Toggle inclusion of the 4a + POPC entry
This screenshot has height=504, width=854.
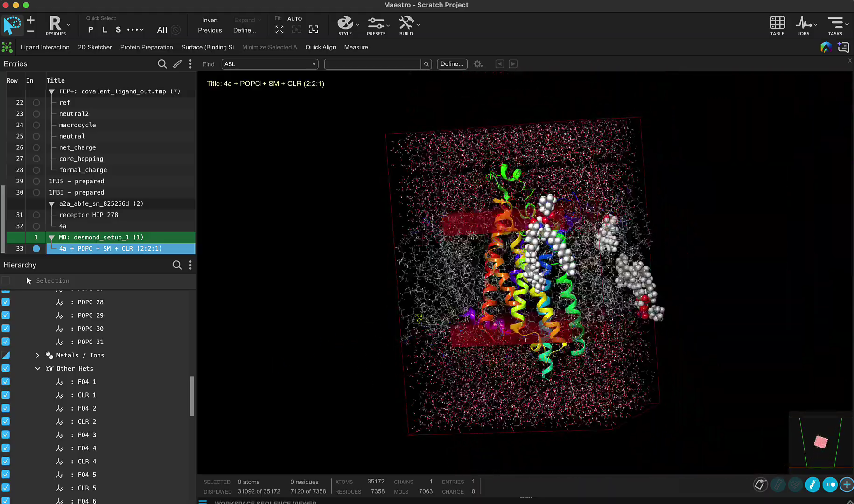point(36,249)
